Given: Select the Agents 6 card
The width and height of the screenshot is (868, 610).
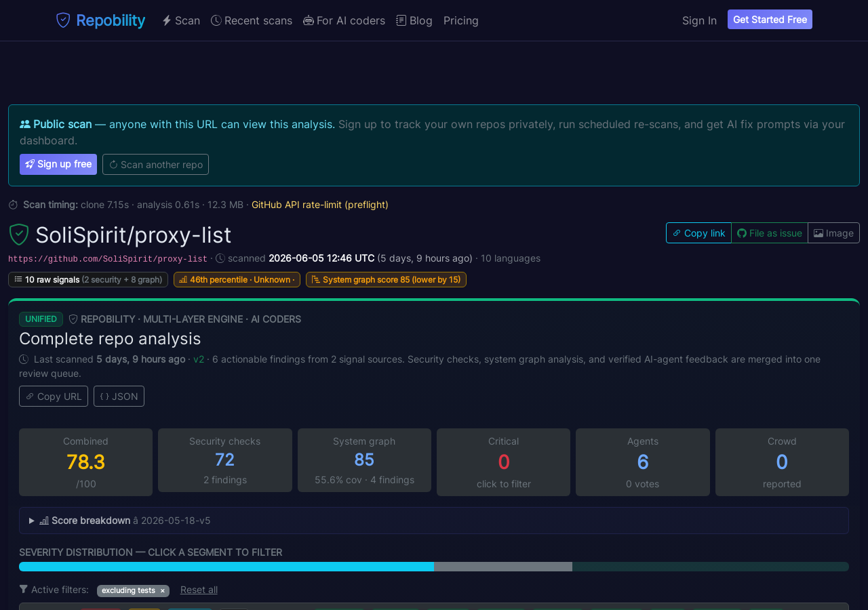Looking at the screenshot, I should point(643,462).
